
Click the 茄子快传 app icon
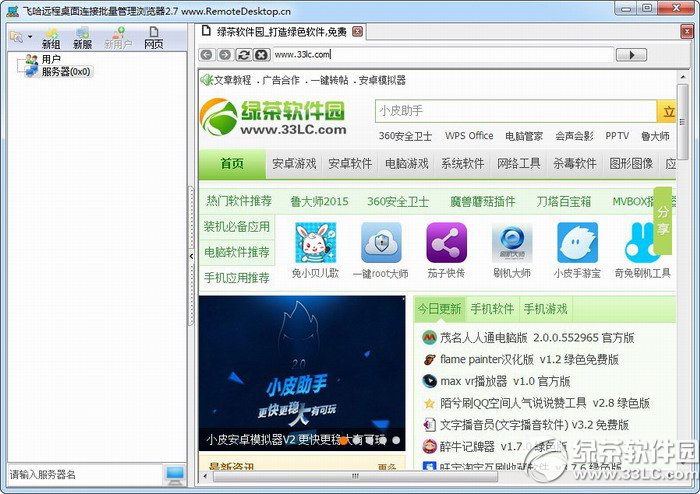(x=446, y=243)
